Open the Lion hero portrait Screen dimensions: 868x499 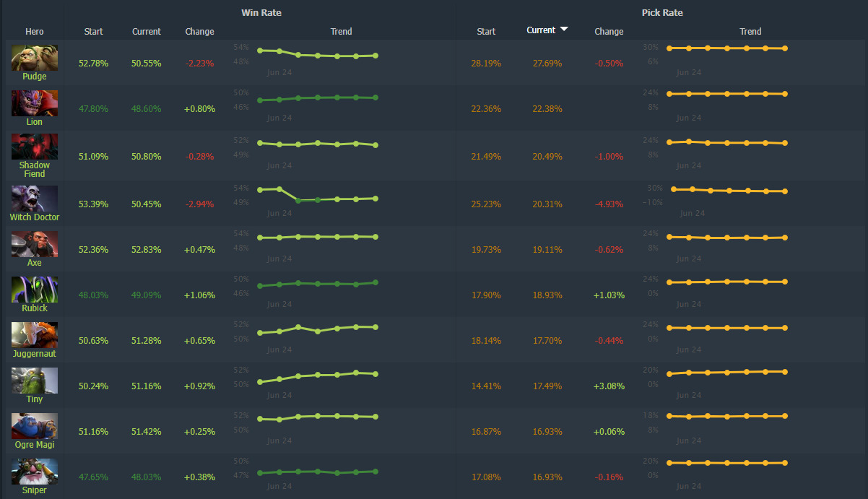click(x=34, y=103)
